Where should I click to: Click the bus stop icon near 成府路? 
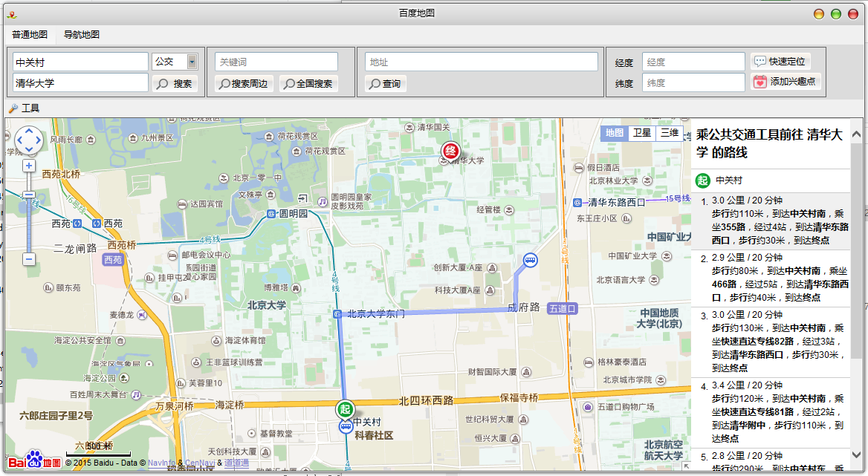(x=531, y=260)
